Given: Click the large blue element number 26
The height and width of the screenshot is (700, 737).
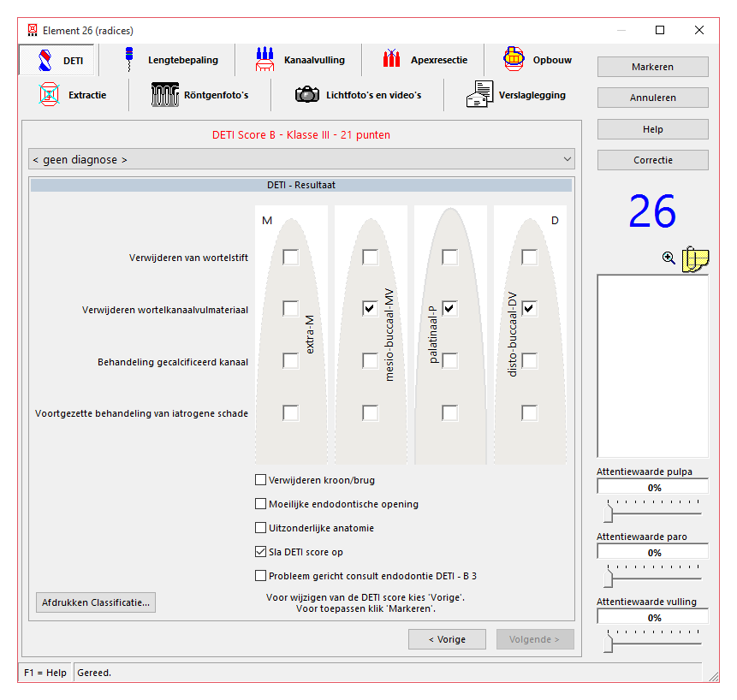Looking at the screenshot, I should 652,211.
